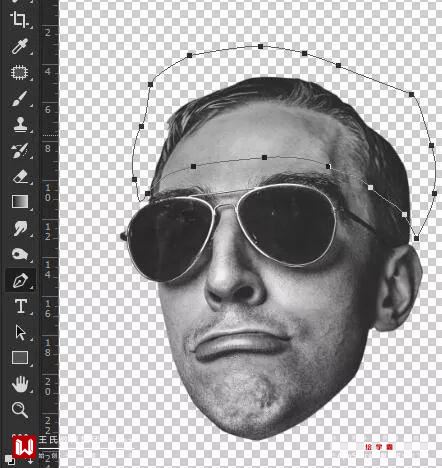Click the active Pen tool
Image resolution: width=442 pixels, height=468 pixels.
tap(20, 280)
